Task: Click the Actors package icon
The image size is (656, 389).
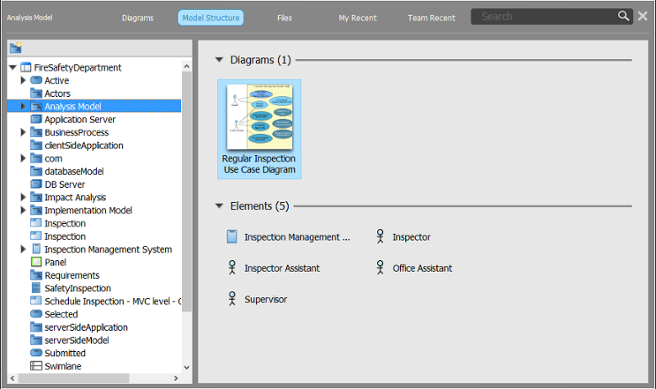Action: 36,93
